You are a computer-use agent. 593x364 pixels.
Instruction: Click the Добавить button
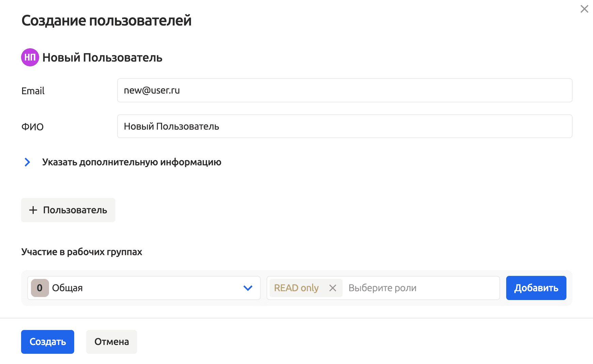536,288
